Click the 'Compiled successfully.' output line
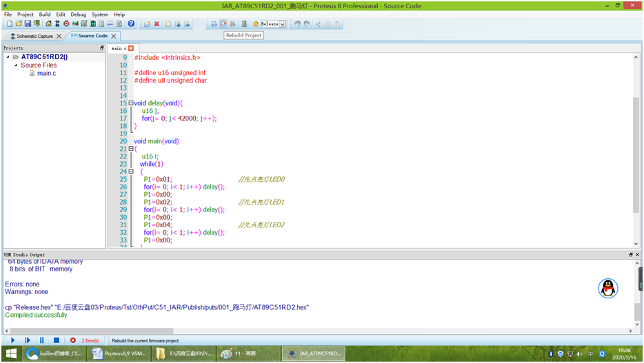 (x=37, y=315)
